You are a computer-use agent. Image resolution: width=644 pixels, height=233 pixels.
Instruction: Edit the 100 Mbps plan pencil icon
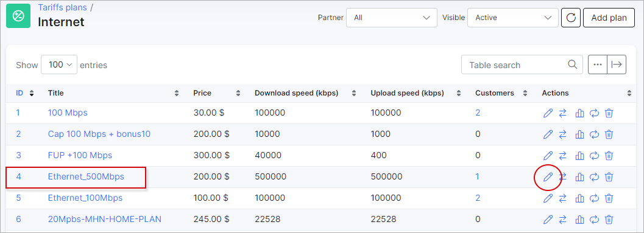tap(548, 113)
